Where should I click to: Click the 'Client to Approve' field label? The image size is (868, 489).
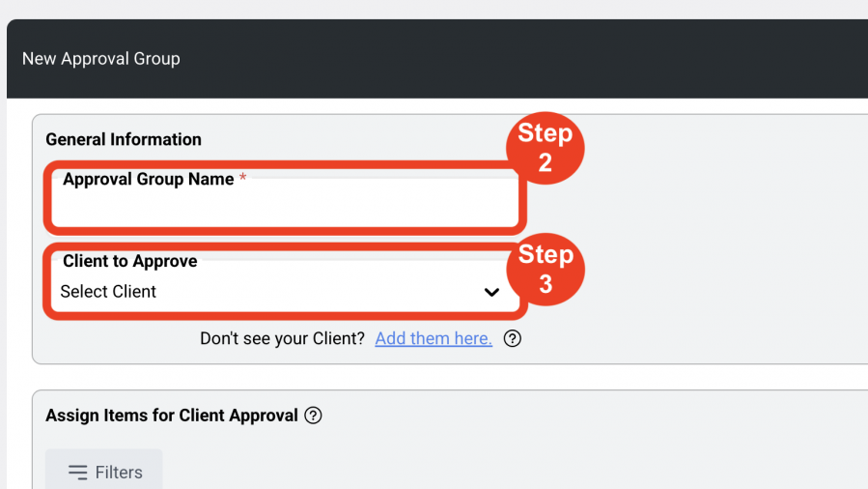(x=130, y=261)
